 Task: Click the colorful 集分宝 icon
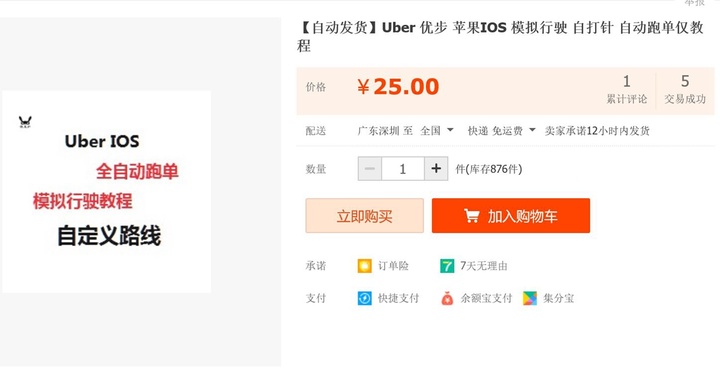pyautogui.click(x=530, y=299)
